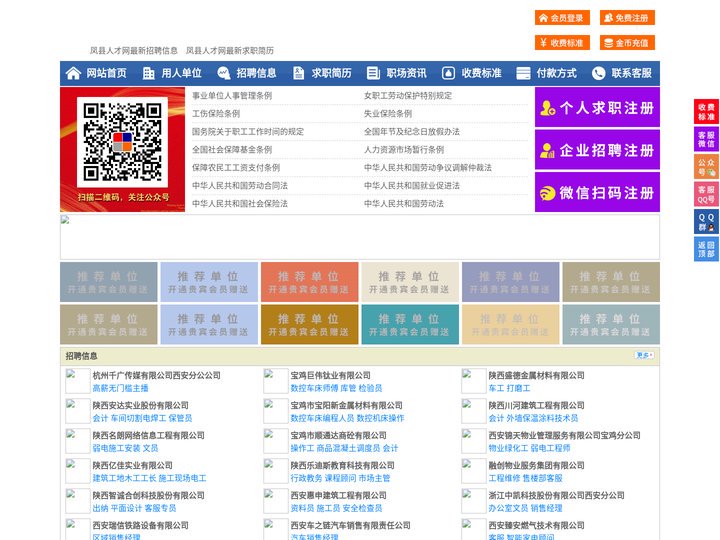Click the 凤县人才网最新求职简历 text link

coord(230,51)
